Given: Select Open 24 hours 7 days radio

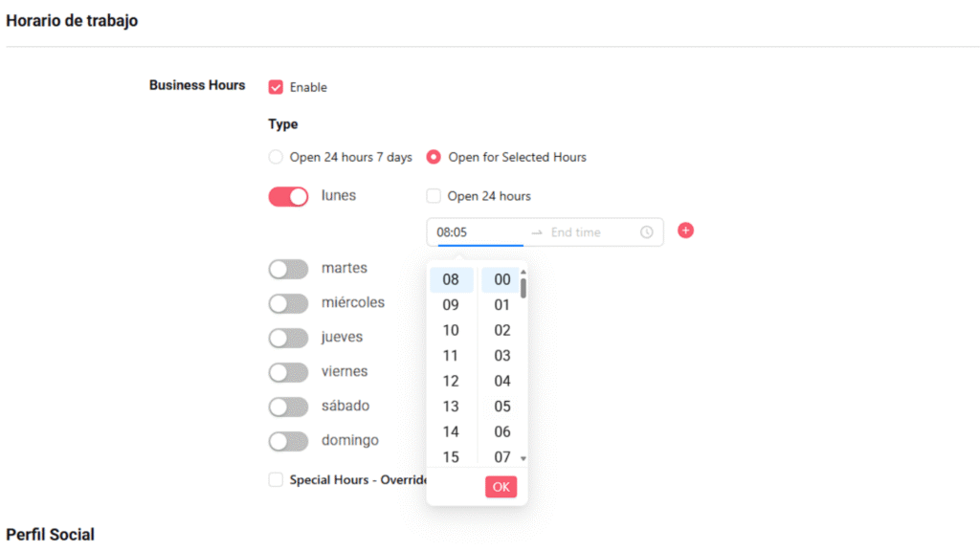Looking at the screenshot, I should [276, 157].
